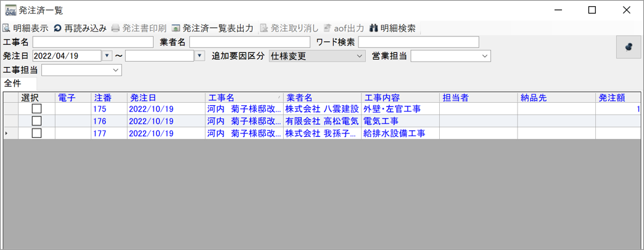Sort by 担当者 column header
Screen dimensions: 644x250
tap(479, 97)
